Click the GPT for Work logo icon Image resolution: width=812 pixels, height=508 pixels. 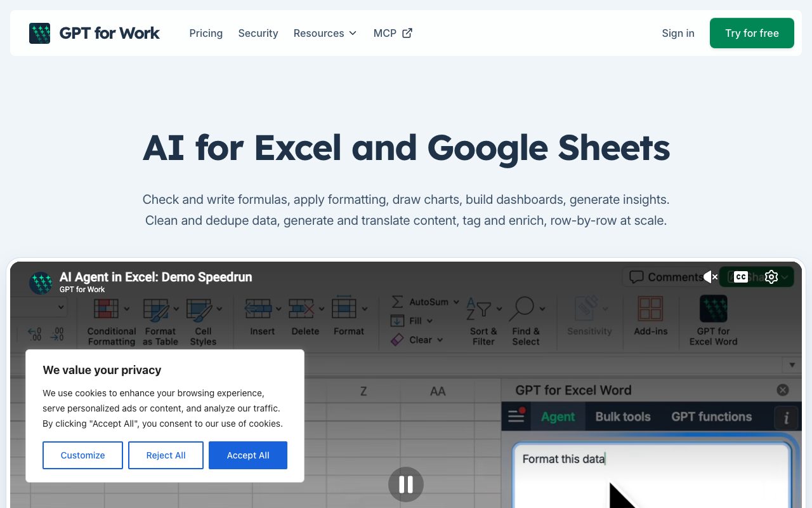[40, 33]
